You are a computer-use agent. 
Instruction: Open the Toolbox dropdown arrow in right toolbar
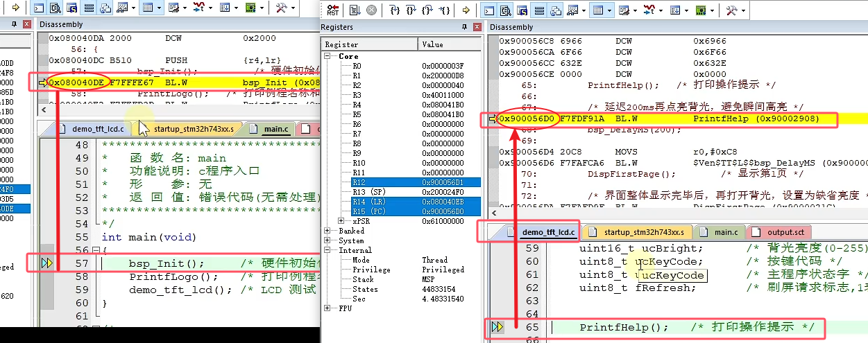[x=742, y=10]
